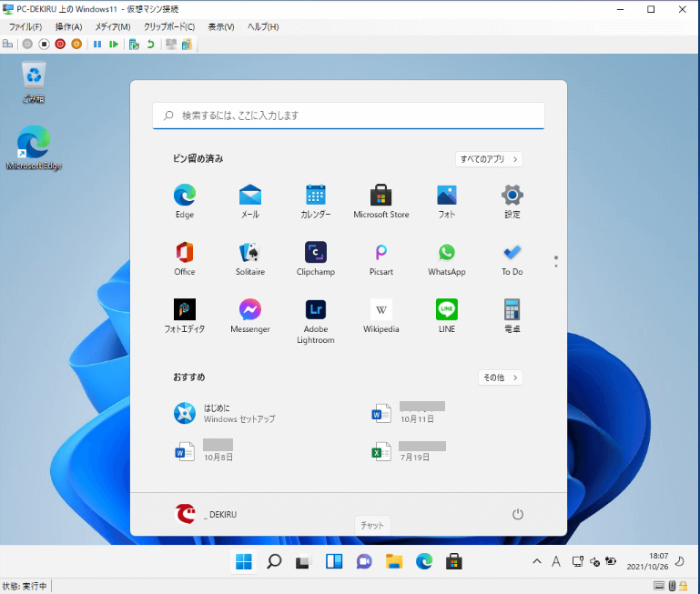Open pinned Microsoft Store app
Image resolution: width=700 pixels, height=594 pixels.
pos(381,201)
